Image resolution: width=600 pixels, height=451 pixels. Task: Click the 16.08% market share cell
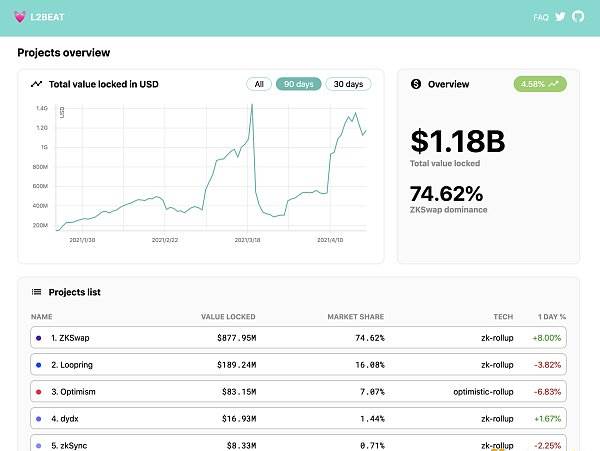coord(370,365)
